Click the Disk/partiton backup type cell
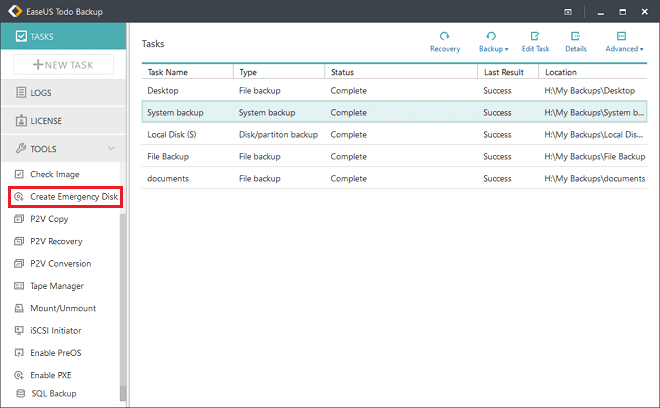The height and width of the screenshot is (408, 660). (278, 134)
